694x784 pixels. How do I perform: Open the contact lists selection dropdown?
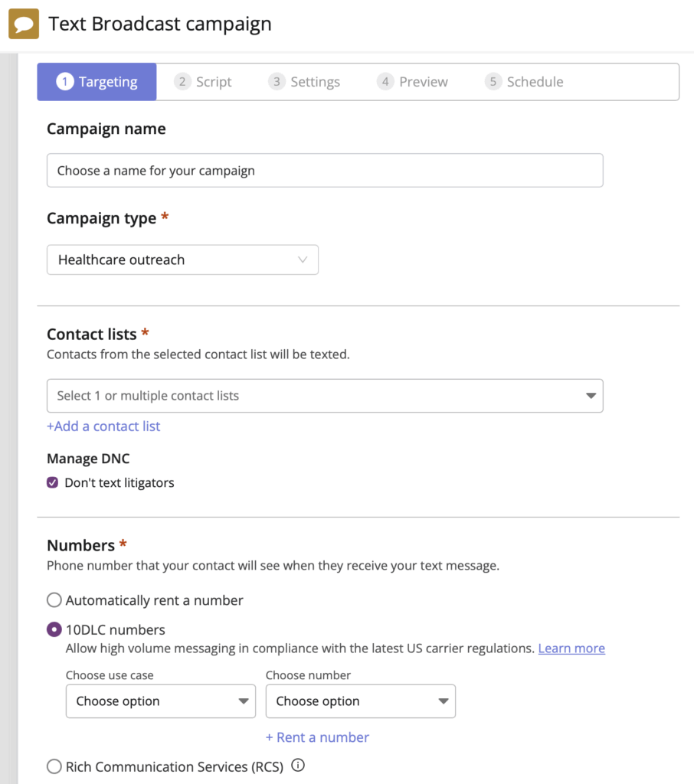coord(325,396)
